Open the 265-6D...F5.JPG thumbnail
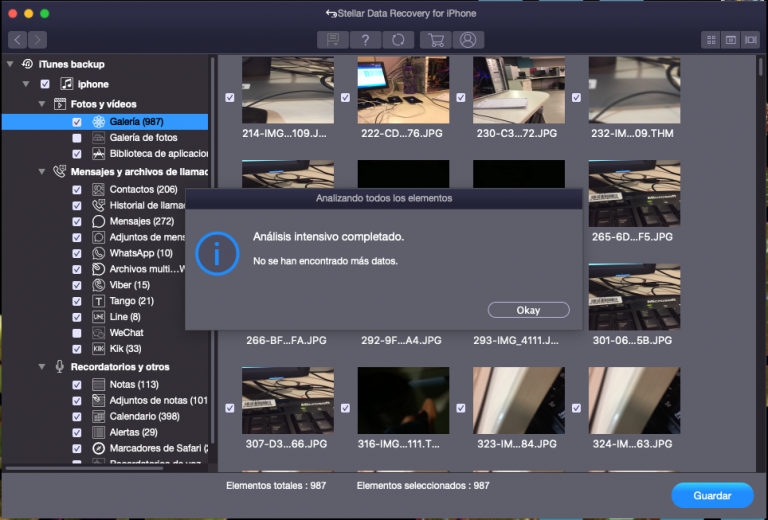Viewport: 768px width, 520px height. click(634, 193)
